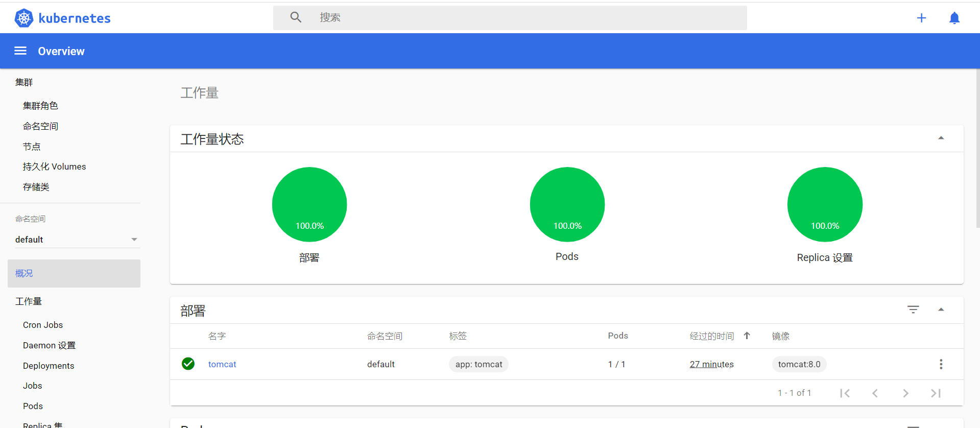Click the 部署 100.0% status circle
The image size is (980, 428).
tap(309, 204)
